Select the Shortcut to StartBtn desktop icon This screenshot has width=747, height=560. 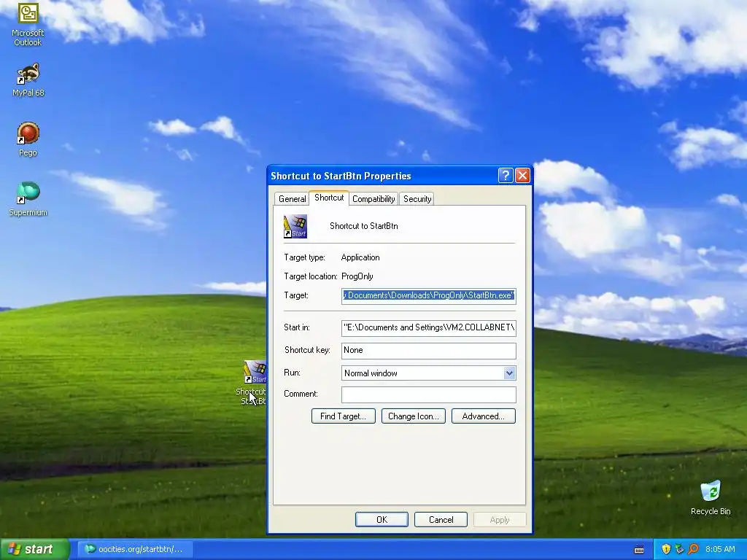(252, 383)
